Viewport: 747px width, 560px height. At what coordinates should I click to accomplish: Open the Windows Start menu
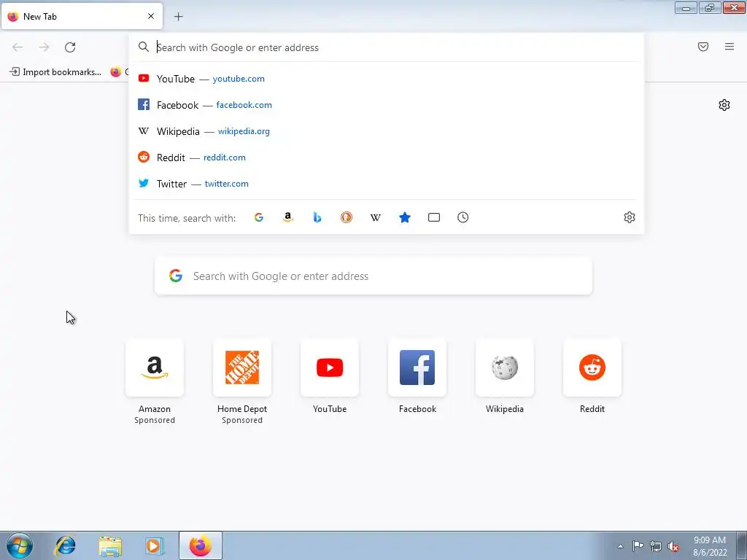(x=19, y=545)
